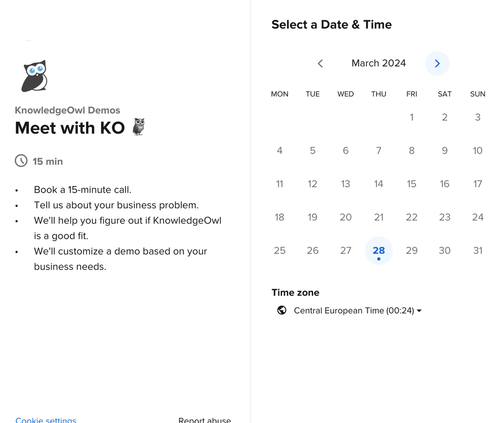
Task: Select March 15 on the calendar
Action: [411, 184]
